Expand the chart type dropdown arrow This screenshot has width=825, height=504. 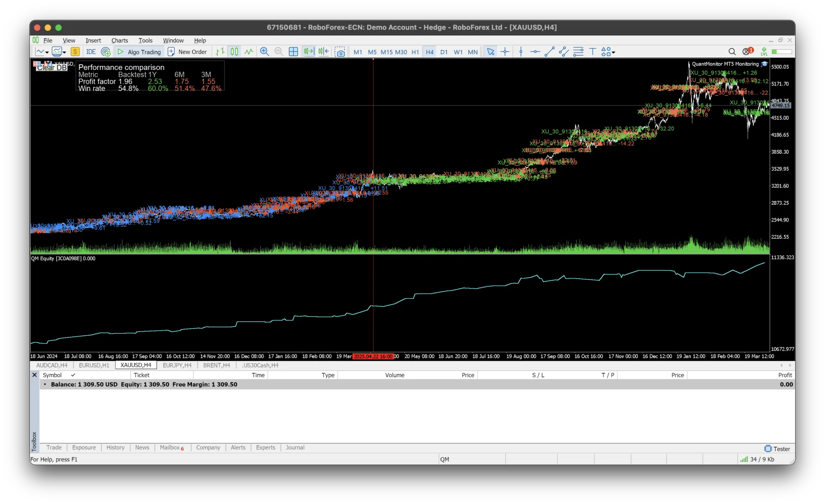click(x=47, y=52)
